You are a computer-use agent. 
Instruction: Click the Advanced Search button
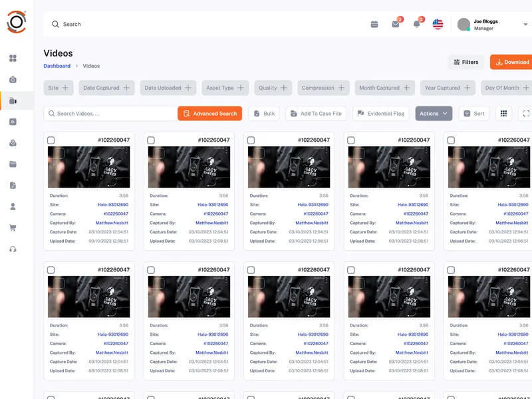[x=209, y=113]
